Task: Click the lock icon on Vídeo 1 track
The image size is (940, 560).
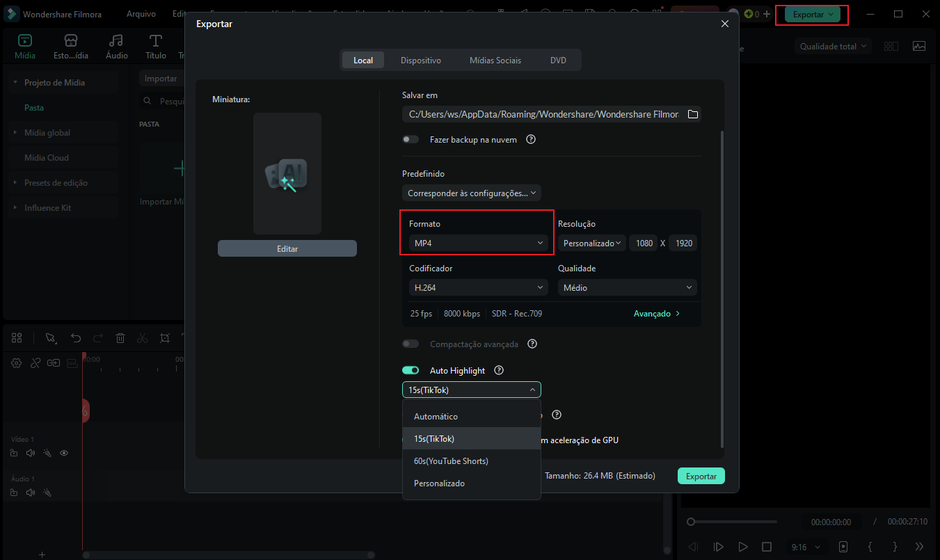Action: click(14, 453)
